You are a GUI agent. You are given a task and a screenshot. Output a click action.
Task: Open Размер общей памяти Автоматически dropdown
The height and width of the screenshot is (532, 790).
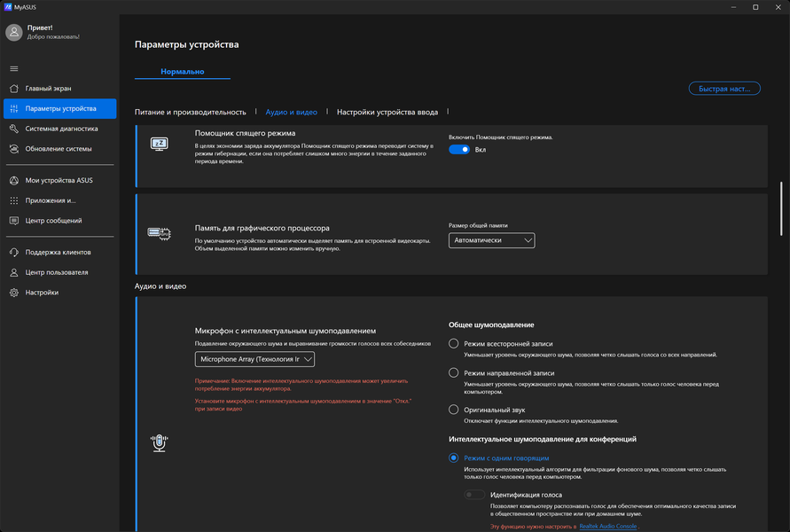coord(492,240)
